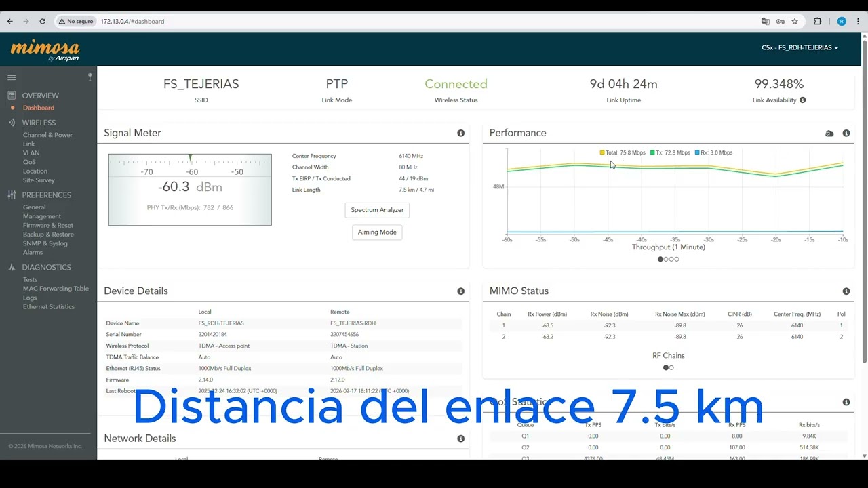Click the Performance panel cloud icon
The width and height of the screenshot is (868, 488).
coord(829,134)
